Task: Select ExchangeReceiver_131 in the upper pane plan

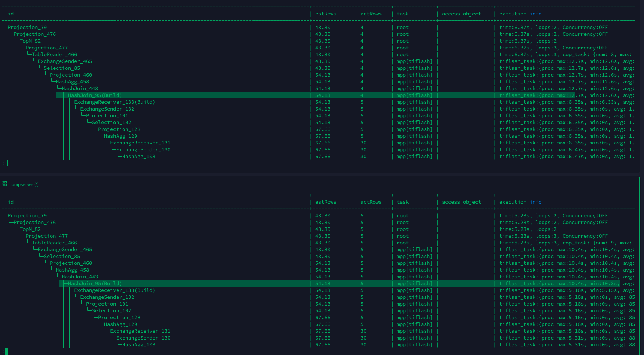Action: 140,143
